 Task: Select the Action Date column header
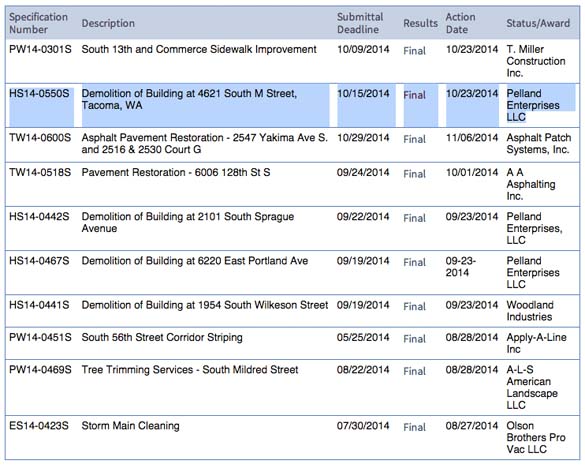[x=460, y=23]
